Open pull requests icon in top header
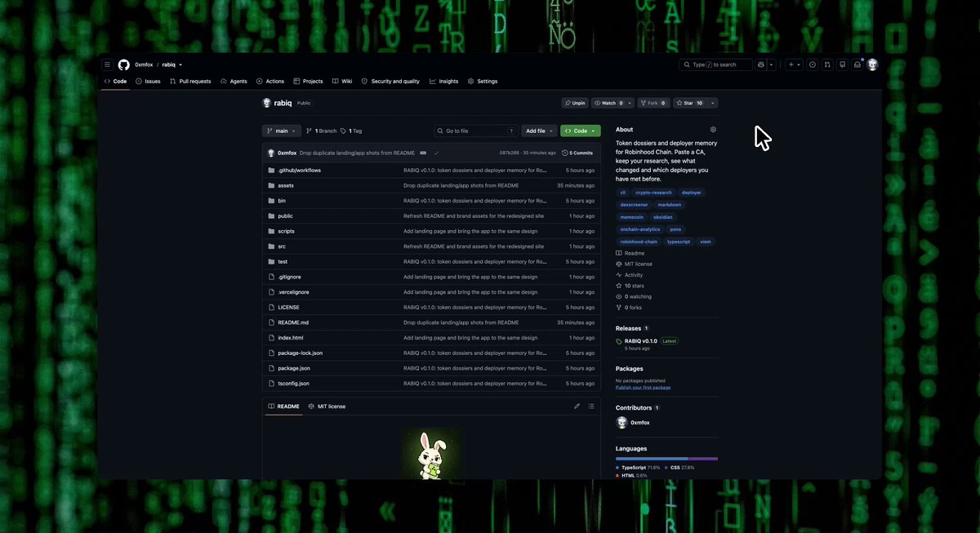The width and height of the screenshot is (980, 533). pyautogui.click(x=827, y=64)
